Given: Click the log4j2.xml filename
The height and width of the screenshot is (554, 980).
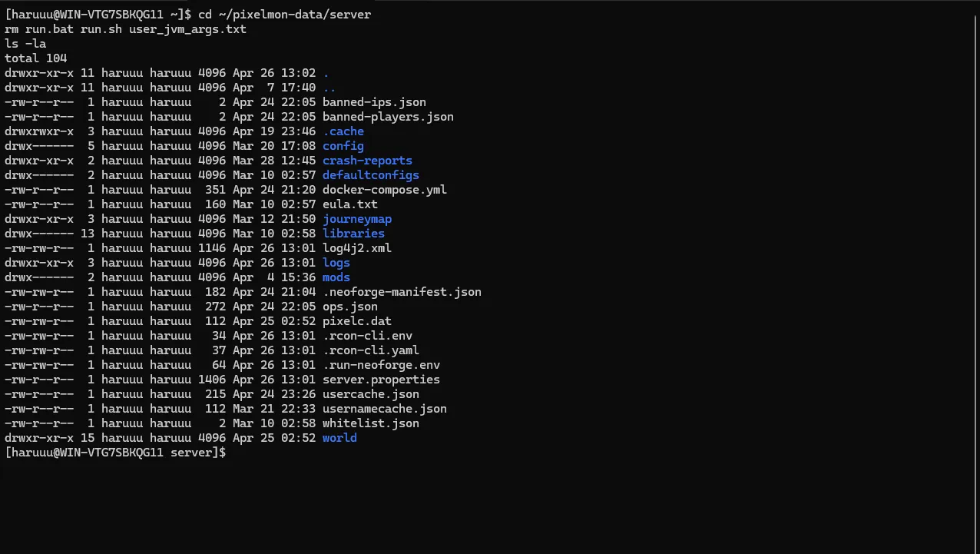Looking at the screenshot, I should point(357,248).
